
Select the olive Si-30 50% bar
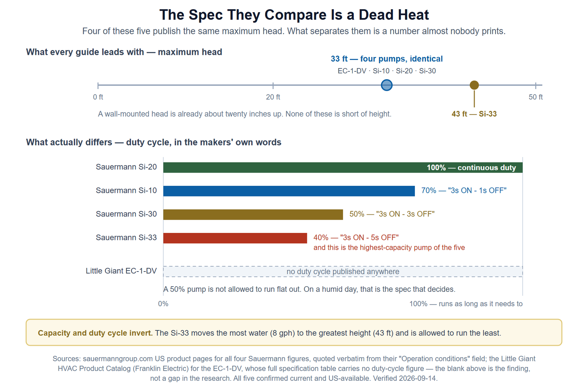[253, 214]
